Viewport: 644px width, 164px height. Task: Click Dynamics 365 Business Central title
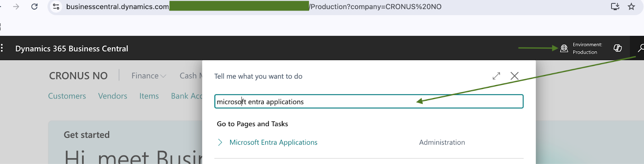point(72,49)
